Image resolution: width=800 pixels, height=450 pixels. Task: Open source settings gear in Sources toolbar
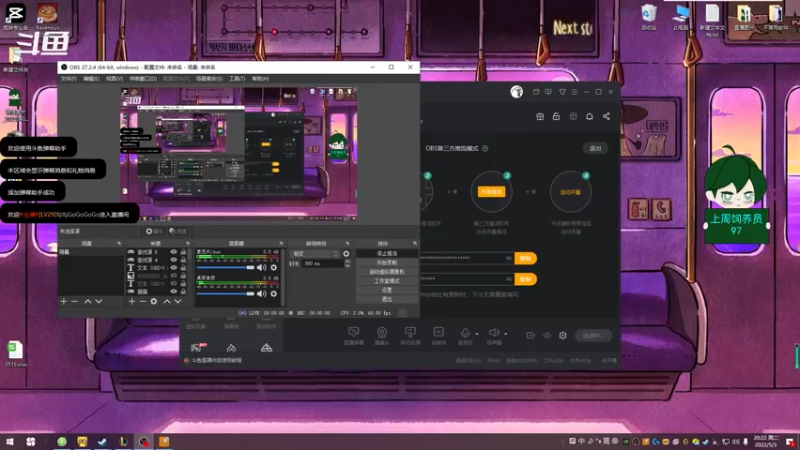pyautogui.click(x=154, y=302)
